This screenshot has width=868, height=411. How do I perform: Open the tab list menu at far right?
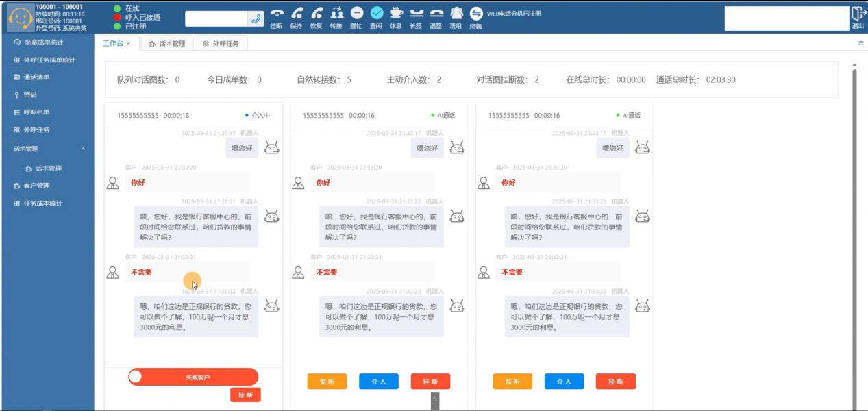(860, 43)
